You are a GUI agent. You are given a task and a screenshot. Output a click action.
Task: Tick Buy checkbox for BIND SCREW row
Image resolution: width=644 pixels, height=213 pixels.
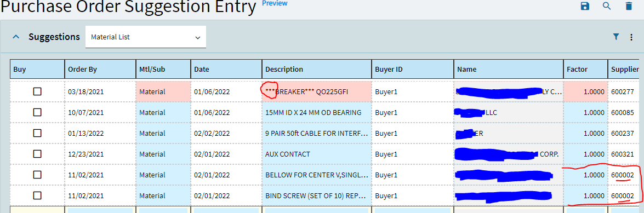point(37,195)
